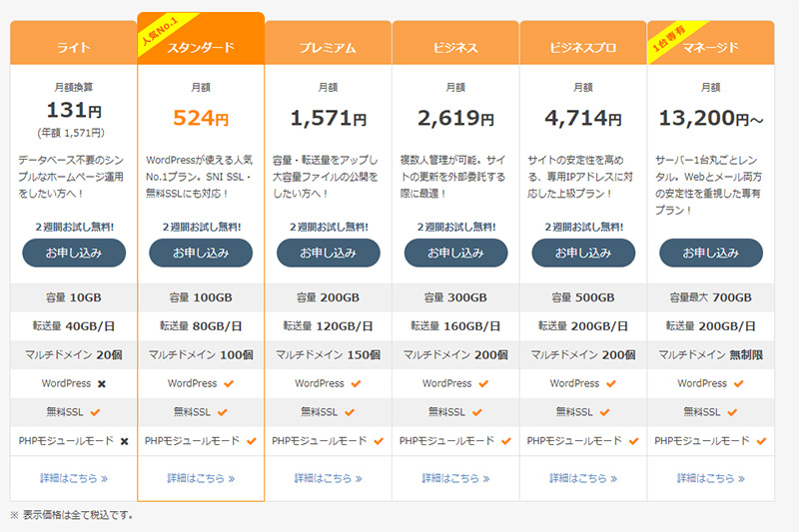
Task: Select the ビジネス plan header
Action: tap(455, 43)
